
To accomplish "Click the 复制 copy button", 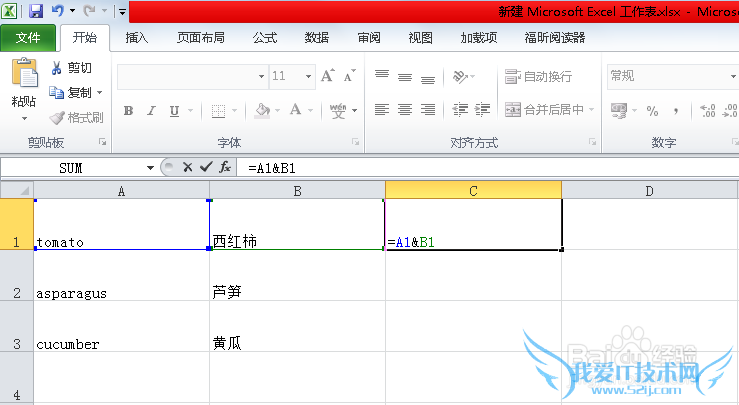I will (x=71, y=92).
